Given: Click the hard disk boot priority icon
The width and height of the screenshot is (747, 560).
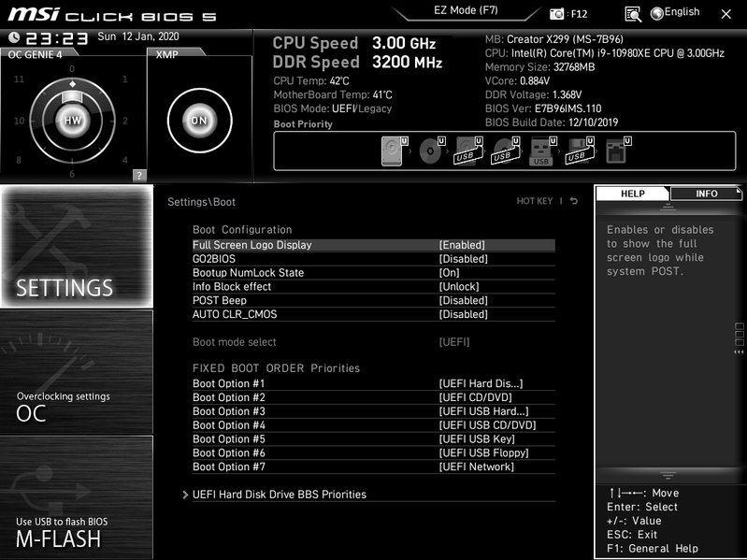Looking at the screenshot, I should pos(395,151).
